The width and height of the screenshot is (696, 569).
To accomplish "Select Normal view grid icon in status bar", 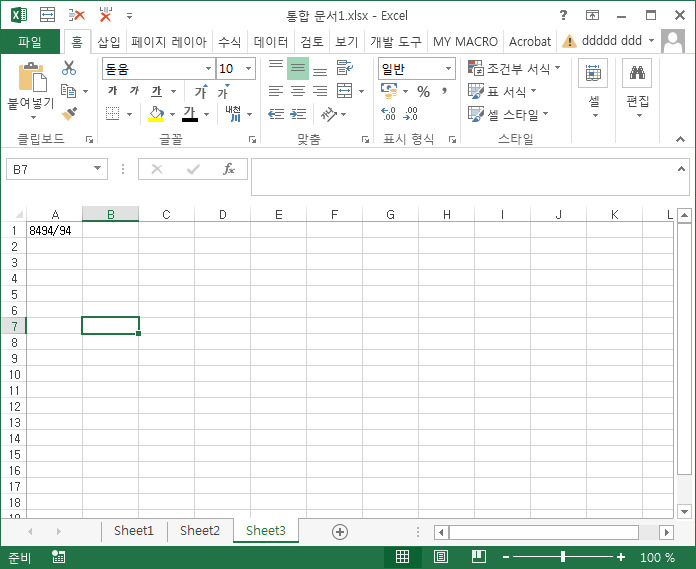I will (x=402, y=557).
